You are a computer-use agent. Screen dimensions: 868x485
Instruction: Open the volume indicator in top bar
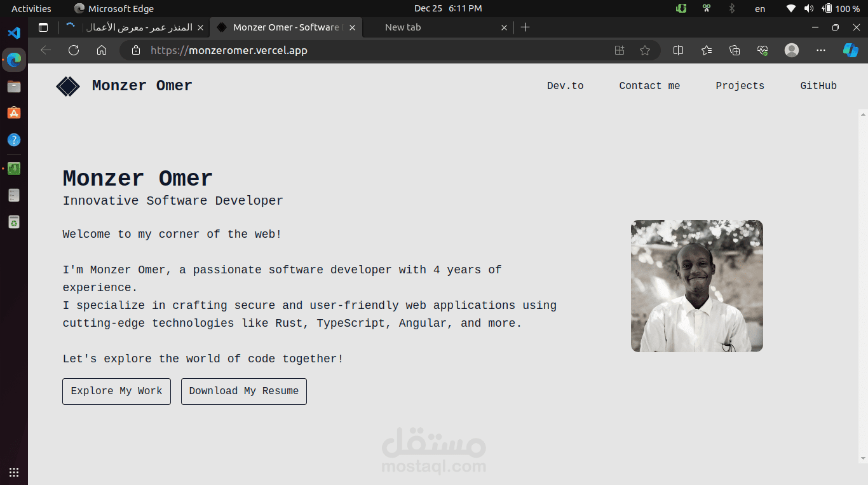(809, 8)
